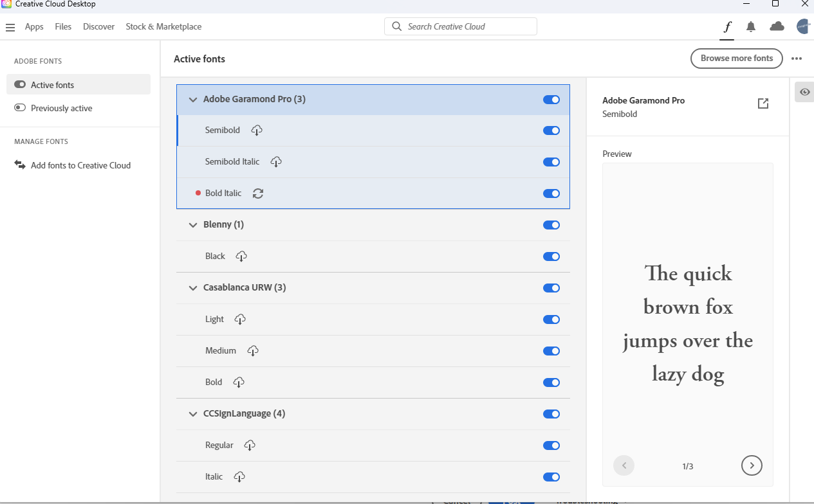814x504 pixels.
Task: Click the sync icon next to Bold Italic
Action: click(258, 193)
